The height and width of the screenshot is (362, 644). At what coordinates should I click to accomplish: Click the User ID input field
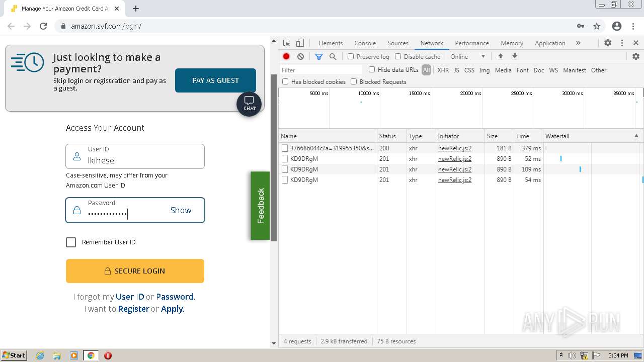(x=135, y=156)
